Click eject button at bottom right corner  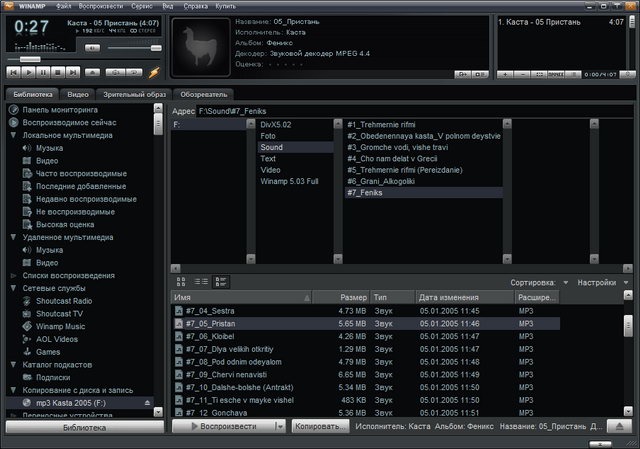[x=620, y=426]
